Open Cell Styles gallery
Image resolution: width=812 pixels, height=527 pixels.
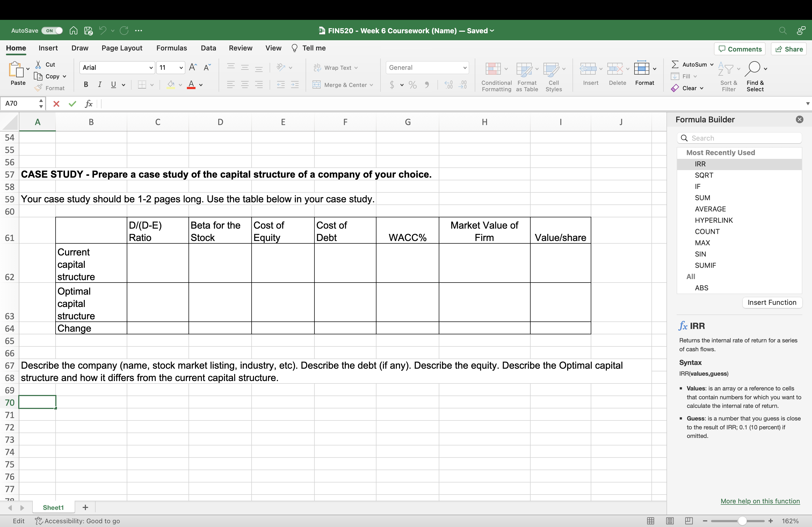pos(554,77)
